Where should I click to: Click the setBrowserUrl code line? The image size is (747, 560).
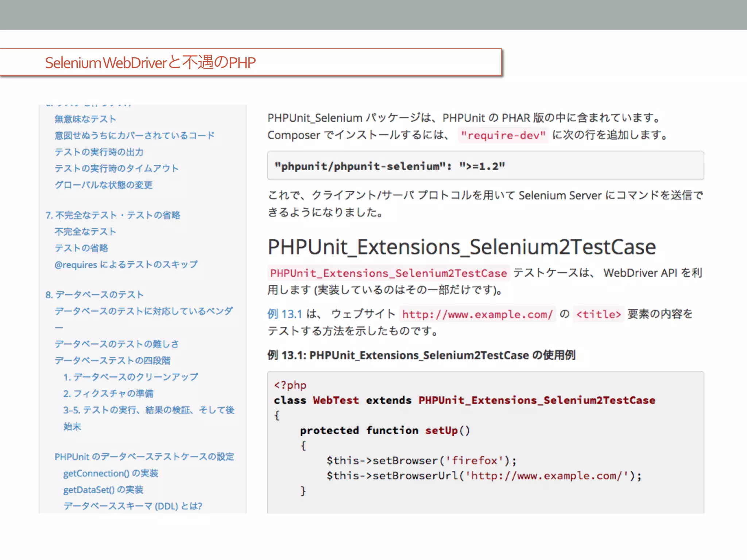point(484,476)
